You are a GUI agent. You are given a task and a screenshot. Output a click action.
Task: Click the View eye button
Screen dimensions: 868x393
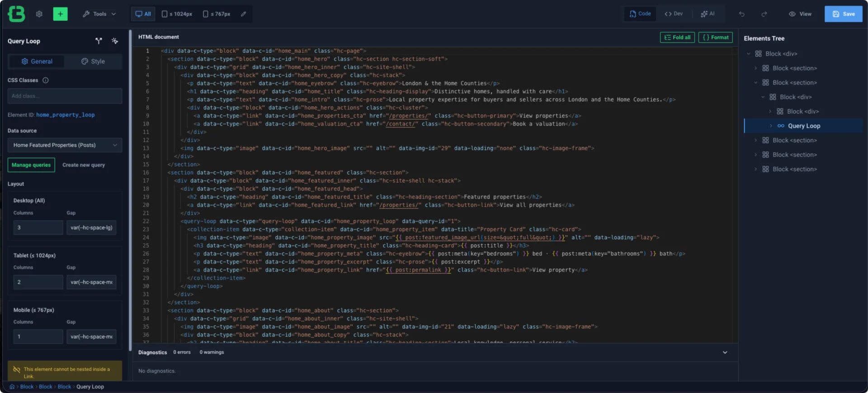(x=800, y=14)
